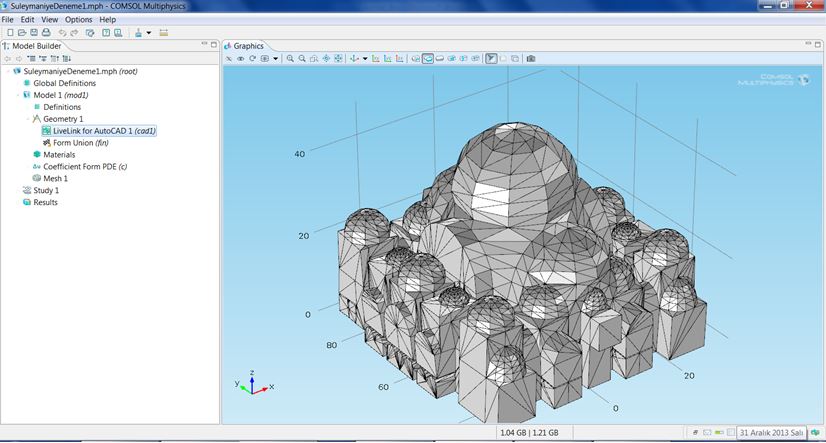Open the brush tool dropdown arrow

click(149, 33)
